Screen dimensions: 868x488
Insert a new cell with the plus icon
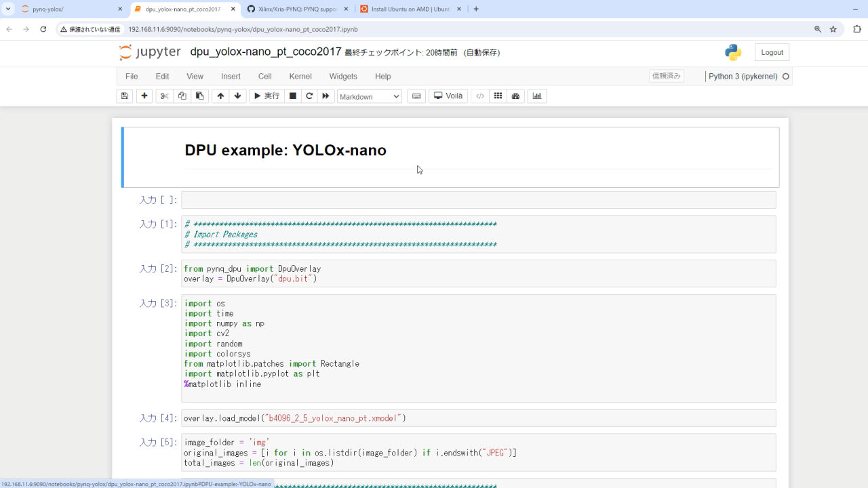pos(144,96)
